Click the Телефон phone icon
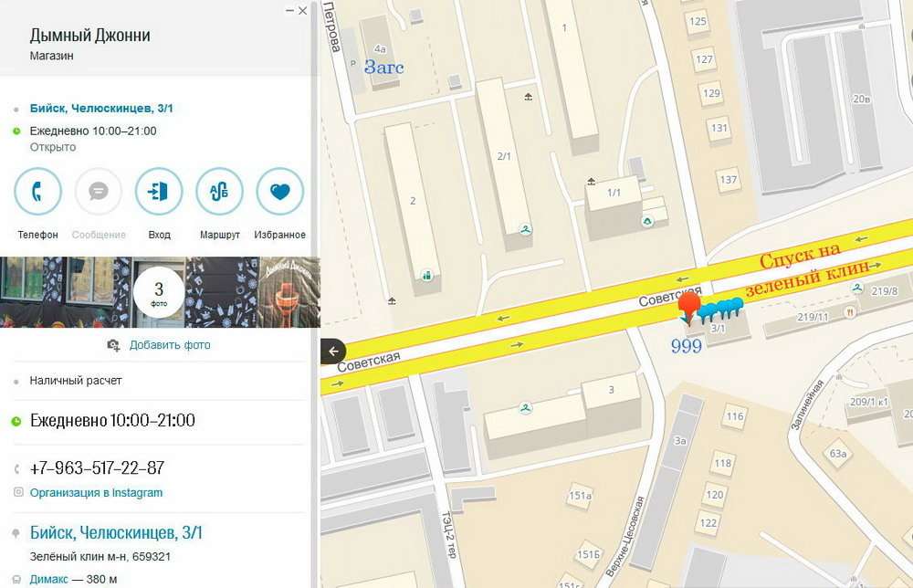This screenshot has height=588, width=913. coord(37,192)
